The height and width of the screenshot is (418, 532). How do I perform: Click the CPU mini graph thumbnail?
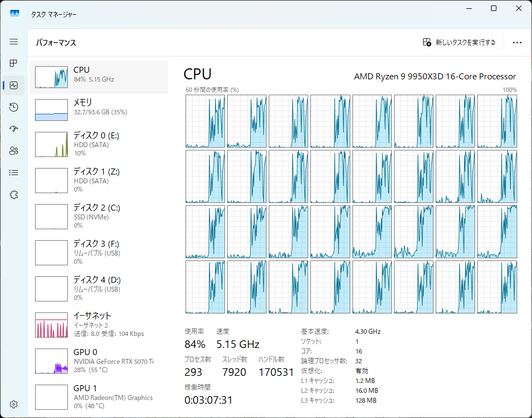click(51, 77)
